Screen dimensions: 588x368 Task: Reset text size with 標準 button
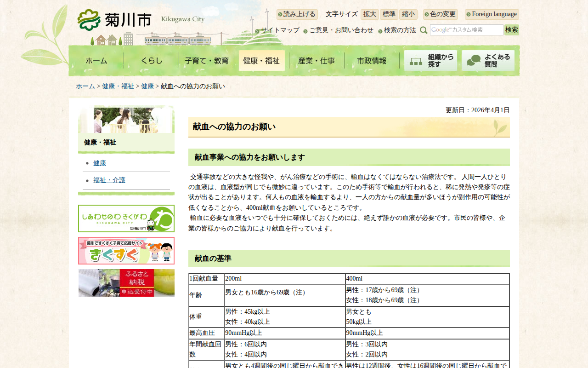389,14
